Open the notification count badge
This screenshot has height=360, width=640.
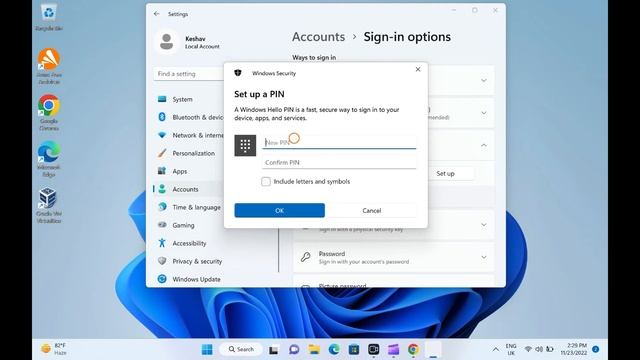[x=596, y=349]
